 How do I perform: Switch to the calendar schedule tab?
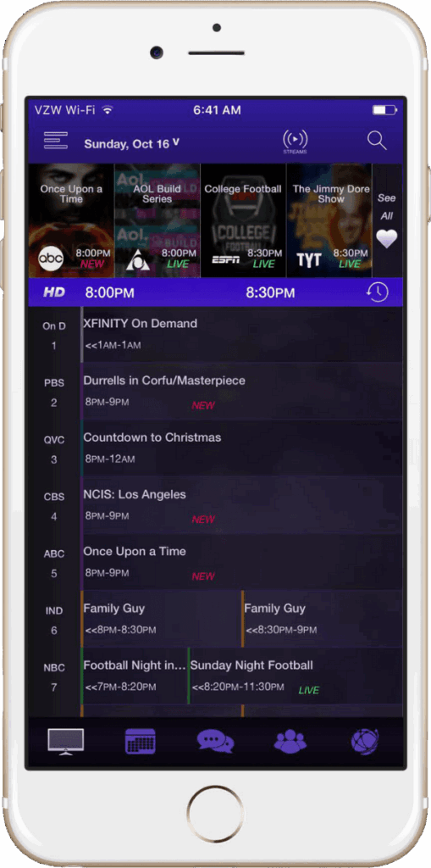tap(141, 742)
